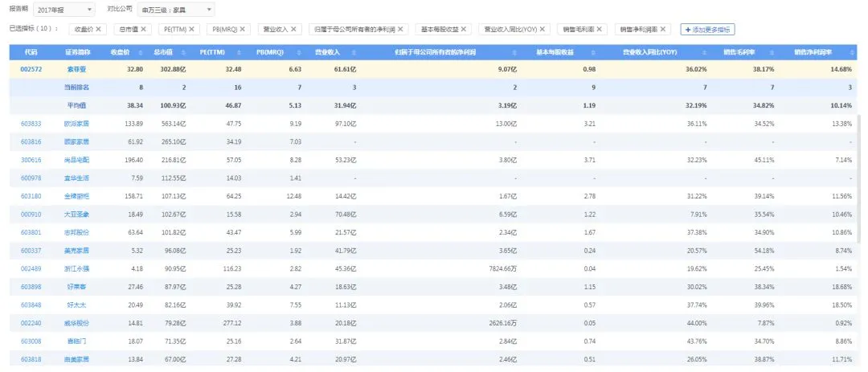Sort table by 收盘价 column arrows

point(141,52)
